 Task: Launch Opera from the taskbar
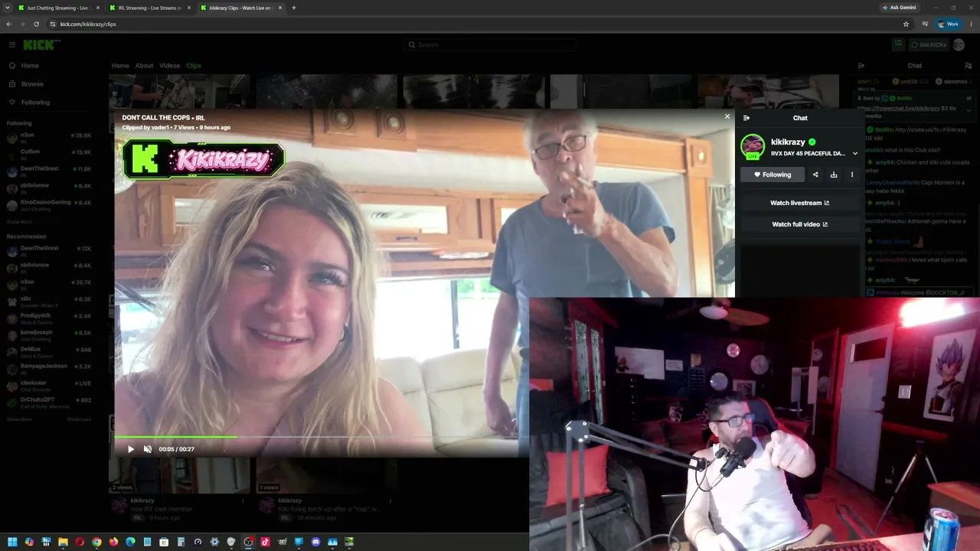coord(80,543)
